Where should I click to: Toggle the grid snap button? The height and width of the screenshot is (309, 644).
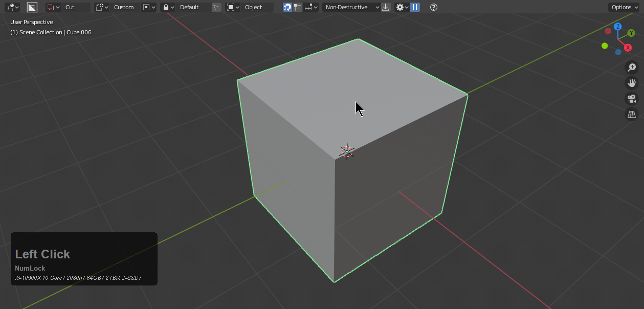pos(297,7)
